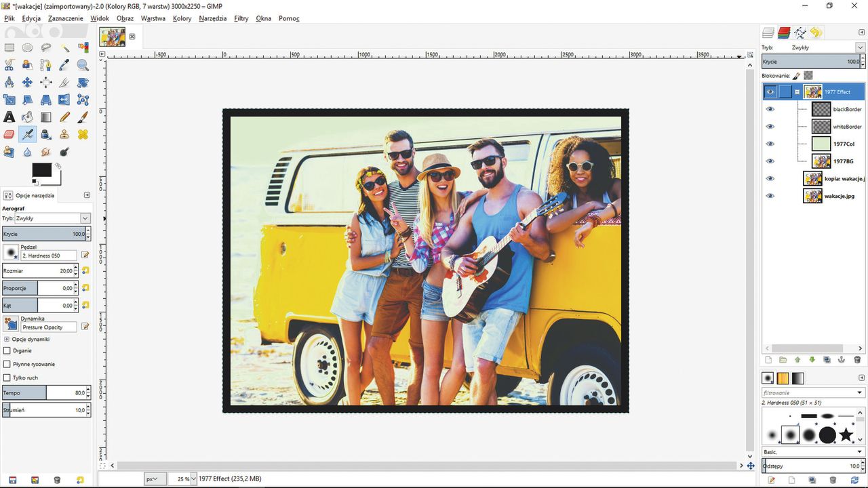Toggle visibility of blackBorder layer

pyautogui.click(x=770, y=109)
